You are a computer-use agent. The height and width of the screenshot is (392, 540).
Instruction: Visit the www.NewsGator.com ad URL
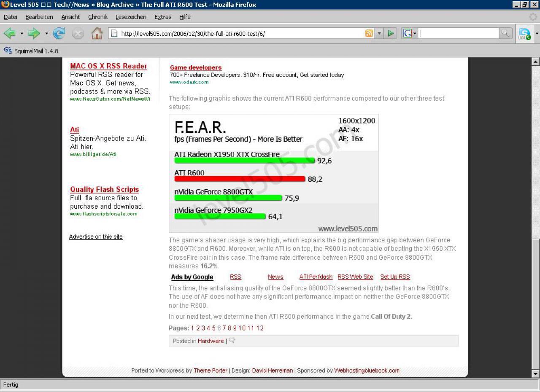point(110,99)
